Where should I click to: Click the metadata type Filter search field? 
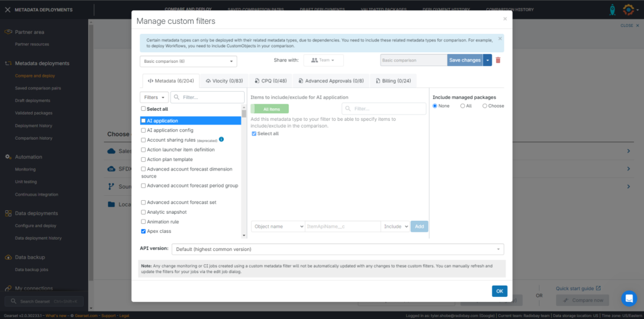(208, 98)
